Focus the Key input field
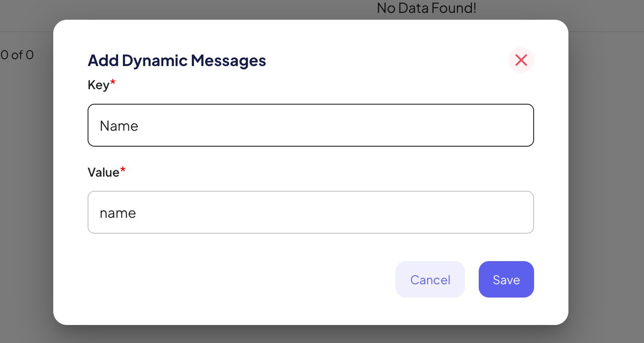The width and height of the screenshot is (644, 343). [x=310, y=125]
